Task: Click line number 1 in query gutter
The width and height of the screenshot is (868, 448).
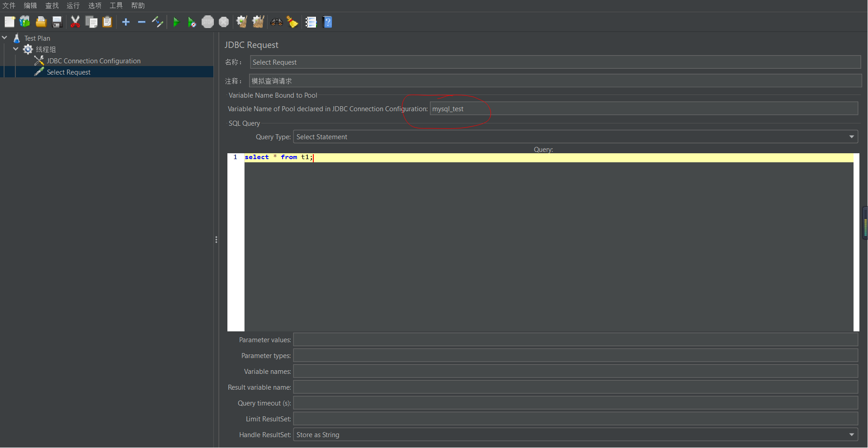Action: (235, 157)
